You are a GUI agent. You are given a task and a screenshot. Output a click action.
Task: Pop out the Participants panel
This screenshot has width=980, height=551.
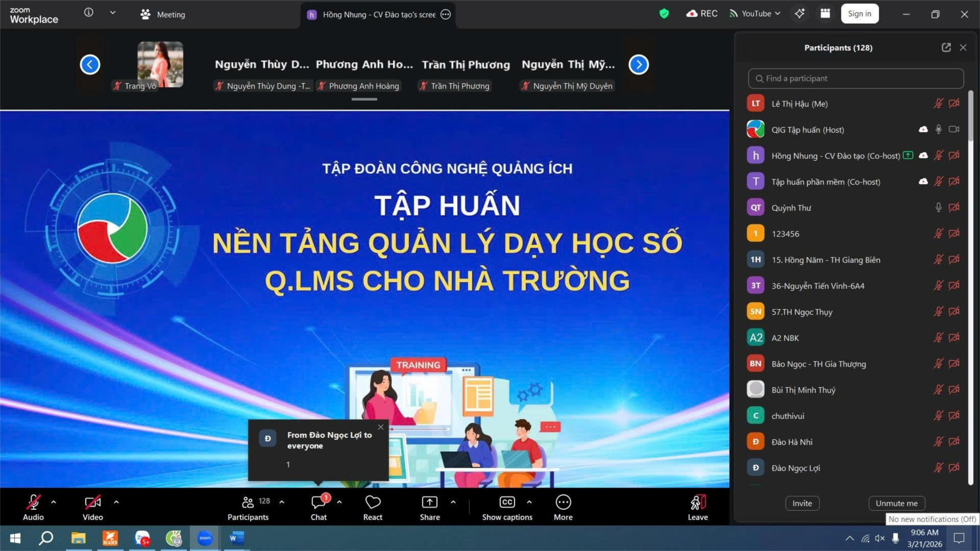(946, 47)
